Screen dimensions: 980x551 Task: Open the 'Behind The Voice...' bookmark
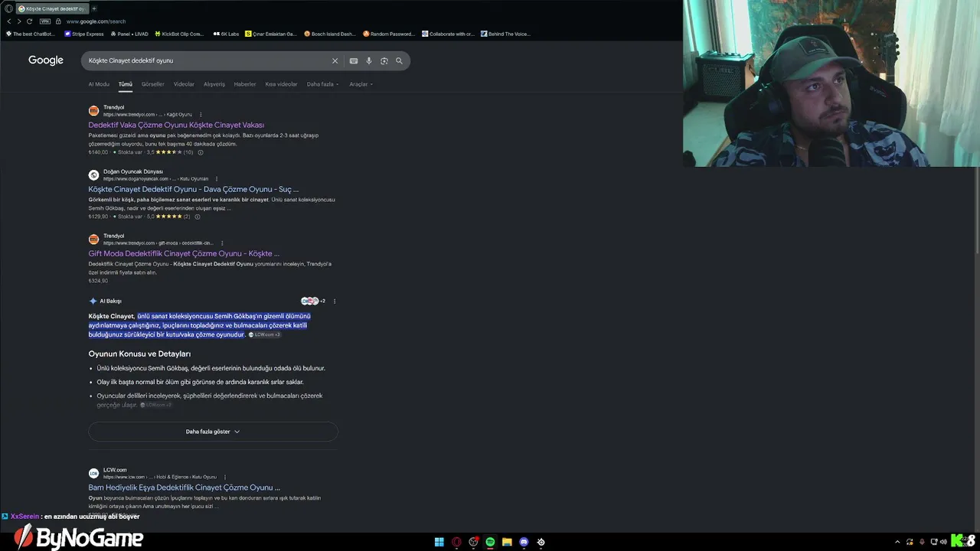505,34
